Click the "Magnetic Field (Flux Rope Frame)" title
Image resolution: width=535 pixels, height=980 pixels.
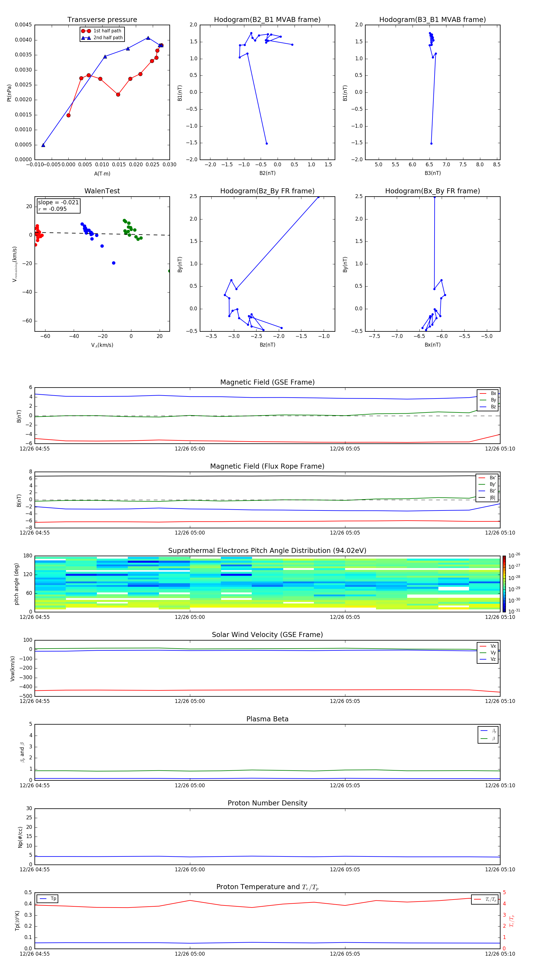click(x=267, y=467)
